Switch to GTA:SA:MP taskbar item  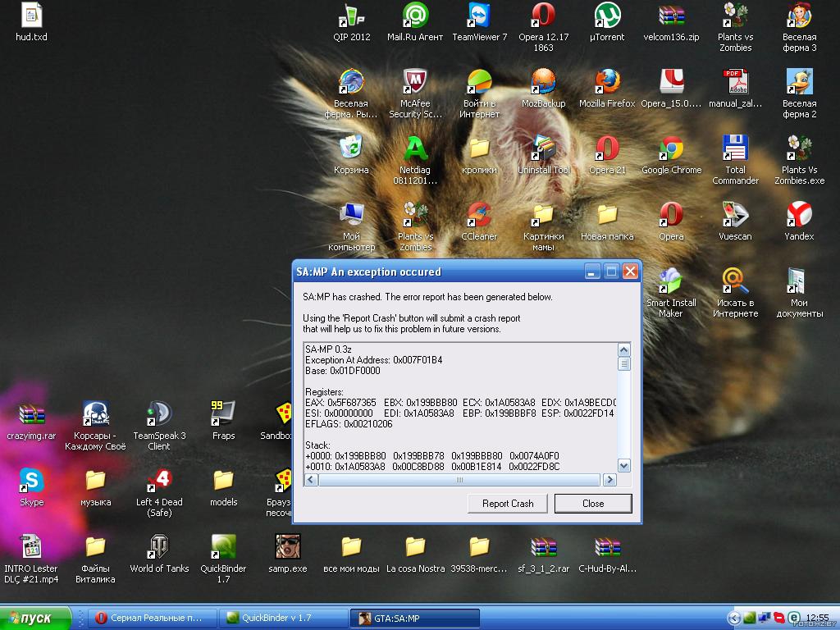point(414,619)
